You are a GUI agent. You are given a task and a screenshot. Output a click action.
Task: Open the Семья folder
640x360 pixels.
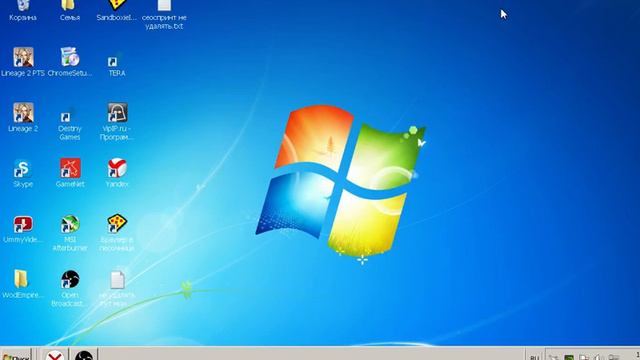click(x=70, y=11)
